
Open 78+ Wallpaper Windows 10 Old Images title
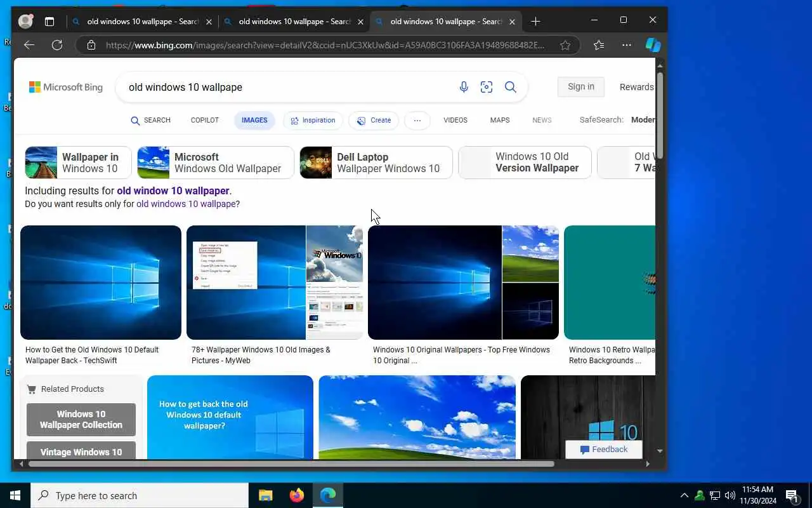point(261,355)
